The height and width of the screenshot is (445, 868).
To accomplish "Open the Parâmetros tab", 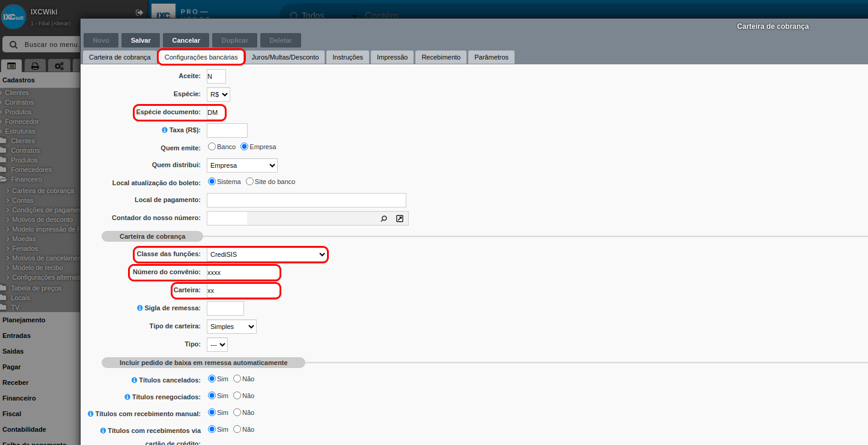I will point(491,57).
